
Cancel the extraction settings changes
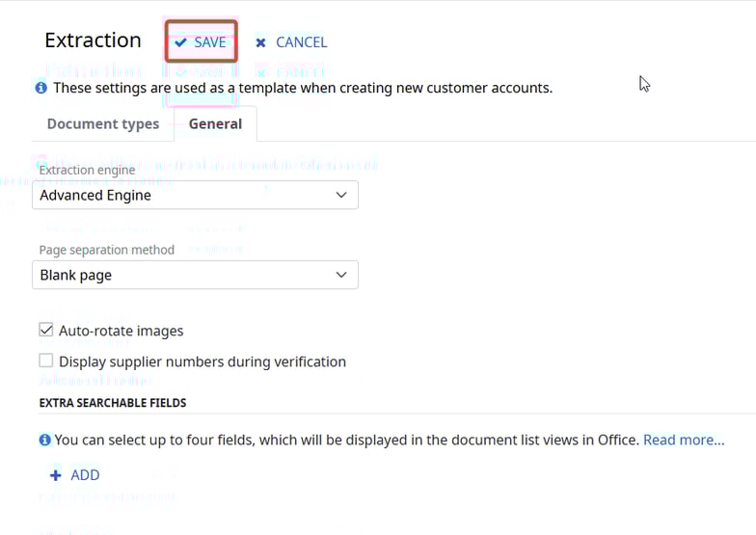tap(291, 42)
